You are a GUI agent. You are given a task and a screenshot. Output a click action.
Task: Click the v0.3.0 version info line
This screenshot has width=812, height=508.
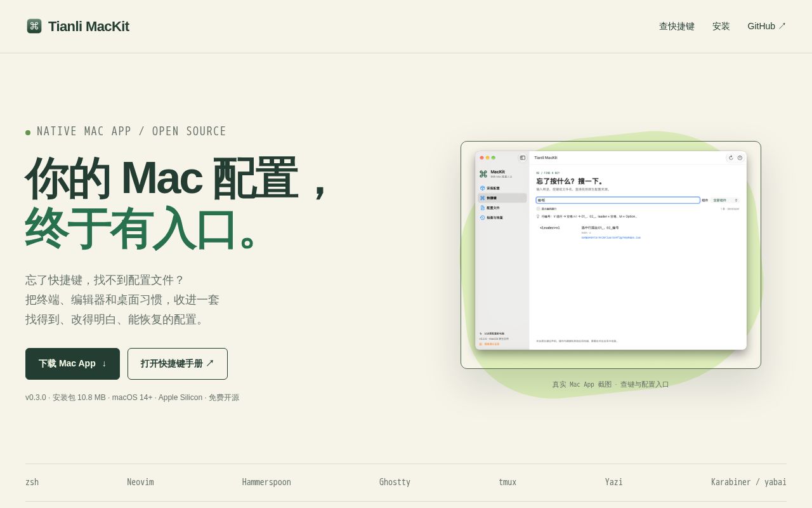[x=133, y=398]
